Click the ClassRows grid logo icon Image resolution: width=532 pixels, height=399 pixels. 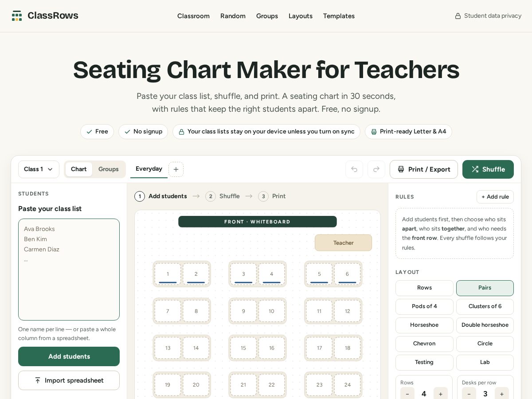(17, 16)
